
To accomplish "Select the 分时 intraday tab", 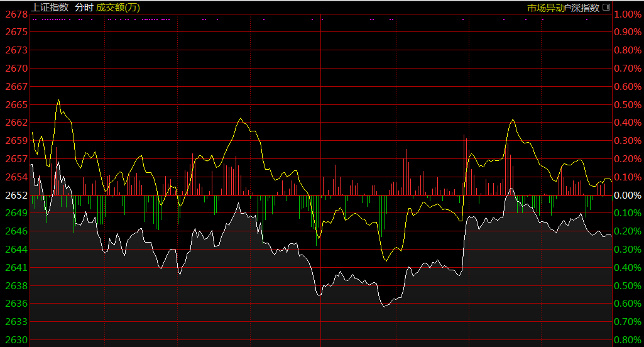I will click(83, 8).
